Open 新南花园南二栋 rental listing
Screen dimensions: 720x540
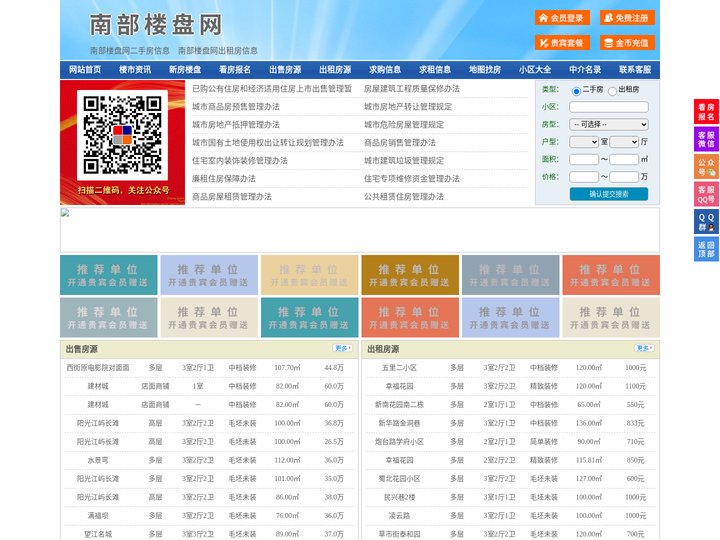pos(399,405)
